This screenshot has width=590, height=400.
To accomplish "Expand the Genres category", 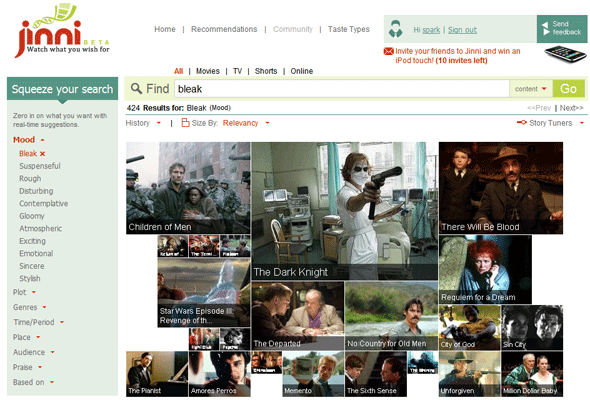I will click(x=30, y=307).
